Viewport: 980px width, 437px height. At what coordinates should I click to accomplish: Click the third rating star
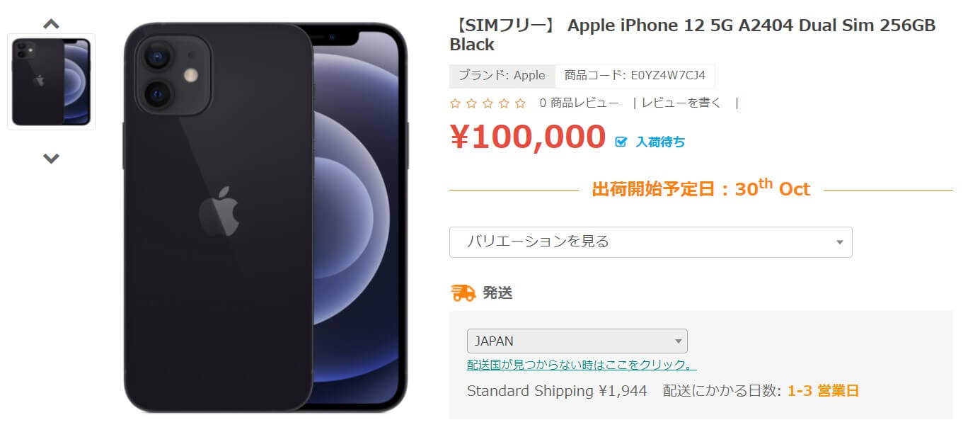[x=488, y=103]
